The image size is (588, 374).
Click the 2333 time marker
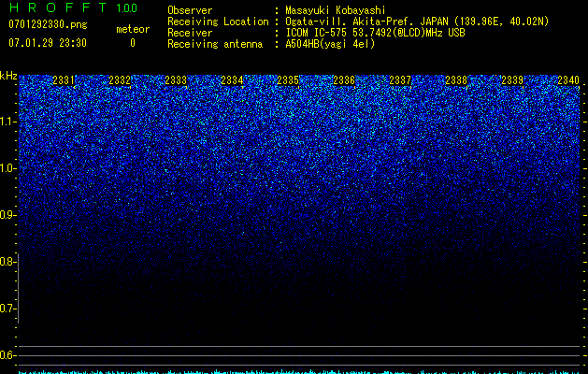coord(176,80)
